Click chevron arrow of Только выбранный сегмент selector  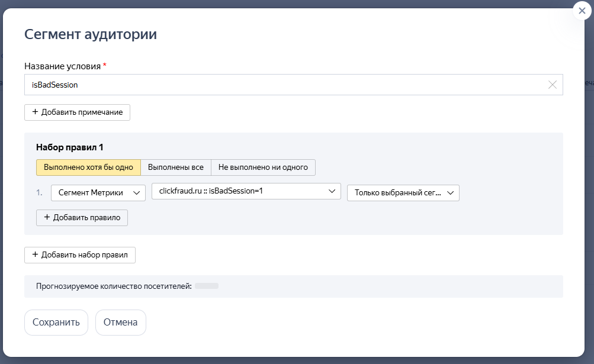[450, 193]
